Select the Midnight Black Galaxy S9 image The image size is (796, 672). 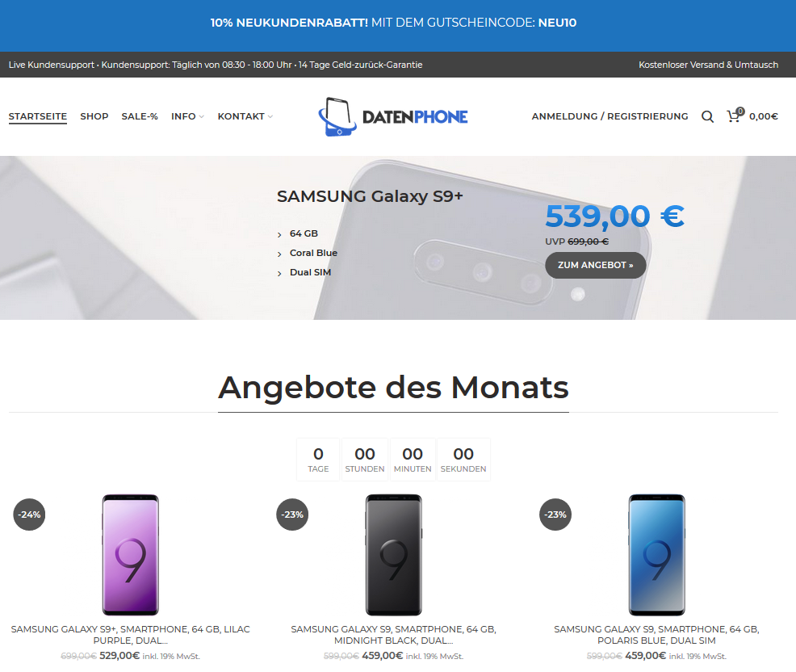394,555
